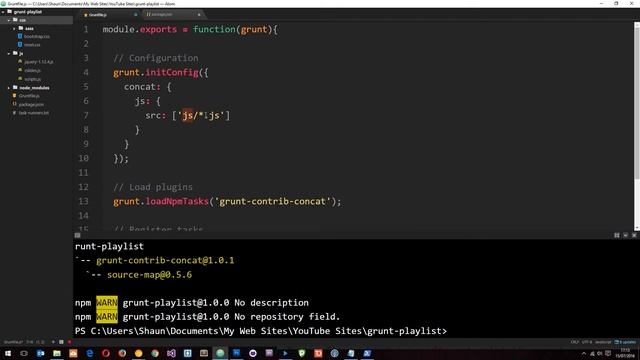This screenshot has width=640, height=360.
Task: Open the jquery js file in tree
Action: point(38,62)
